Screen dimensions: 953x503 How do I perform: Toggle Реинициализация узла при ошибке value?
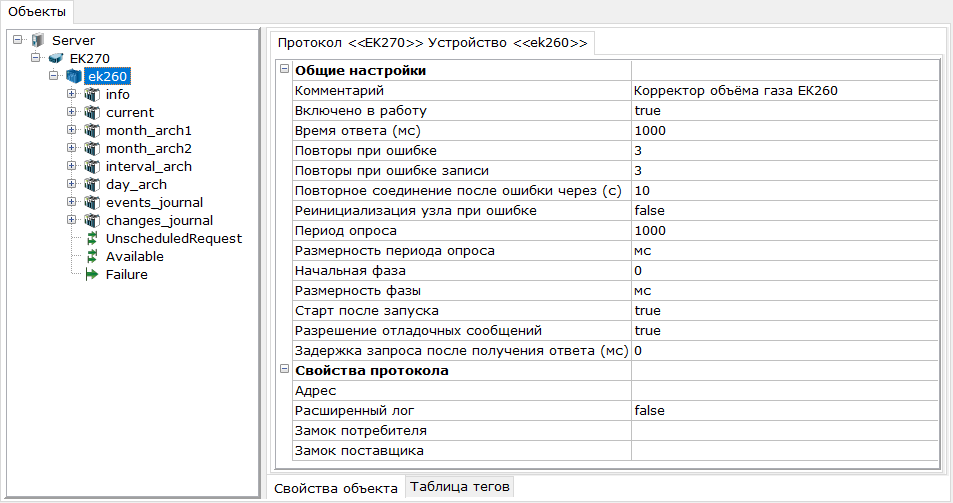point(785,211)
